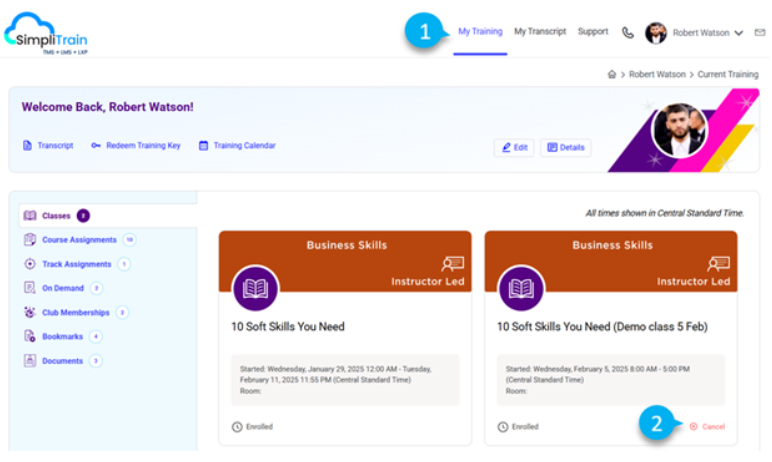The image size is (772, 462).
Task: Open the My Training tab
Action: pyautogui.click(x=480, y=32)
